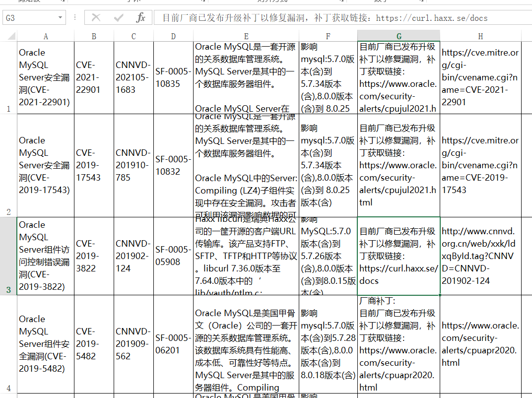Select column C header

coord(133,36)
